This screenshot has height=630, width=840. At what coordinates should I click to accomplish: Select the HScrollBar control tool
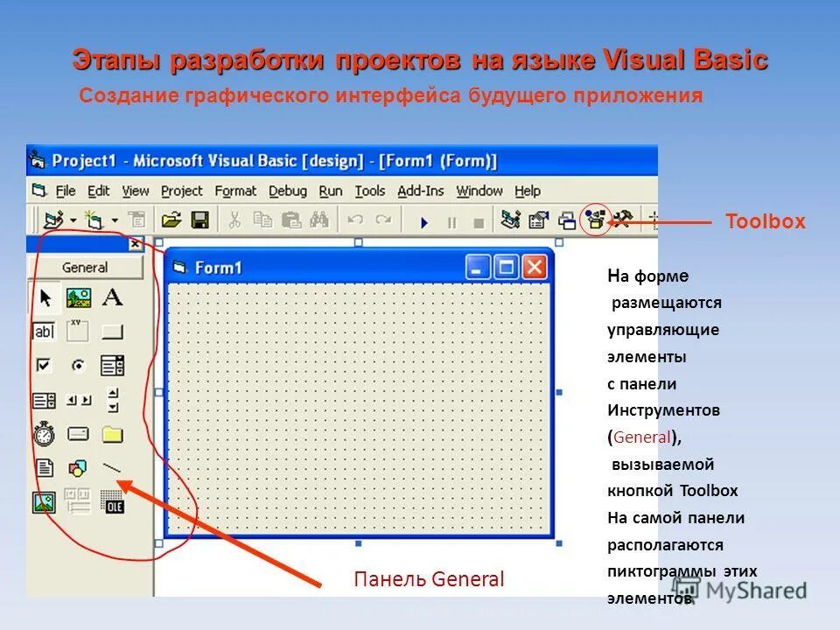78,400
